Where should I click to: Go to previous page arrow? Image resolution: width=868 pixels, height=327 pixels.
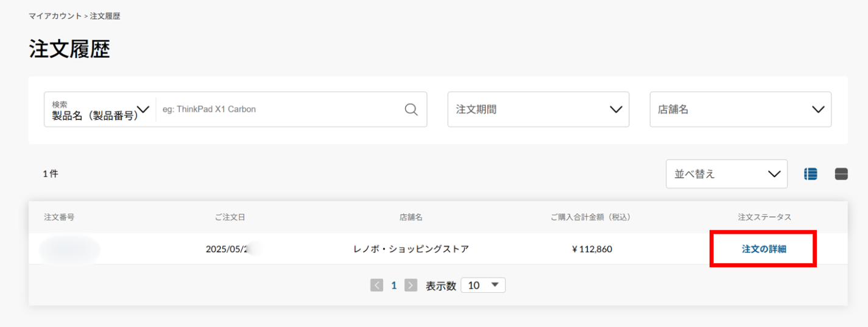point(377,285)
